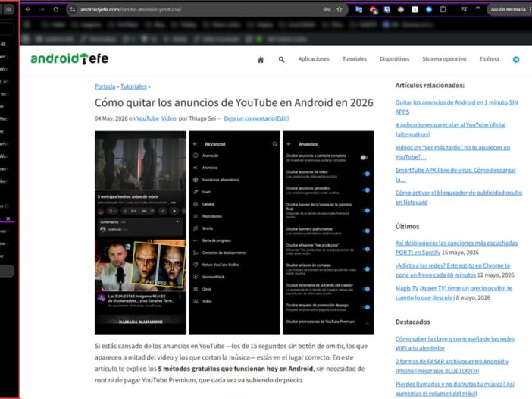Open '¿Adicto a las redes? Este gatito' link
This screenshot has height=399, width=532.
click(452, 270)
